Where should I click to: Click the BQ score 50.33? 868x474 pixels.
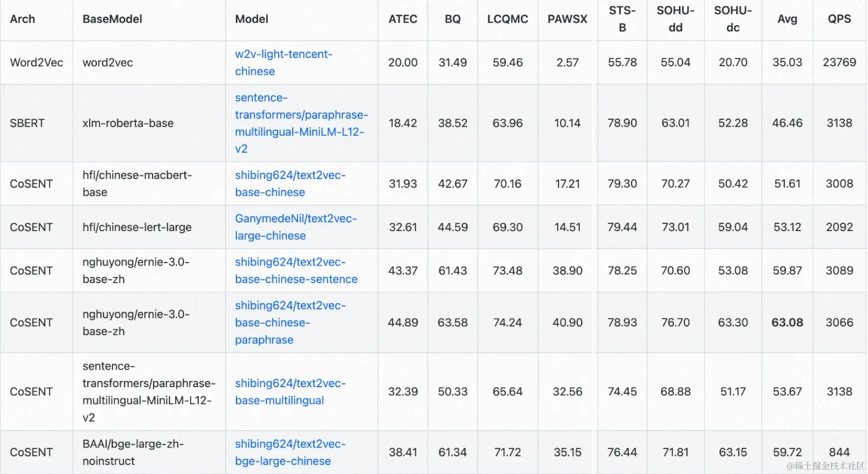tap(453, 392)
